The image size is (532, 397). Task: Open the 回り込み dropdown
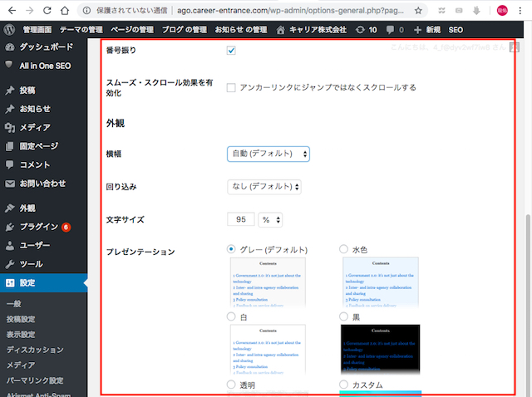[x=264, y=187]
